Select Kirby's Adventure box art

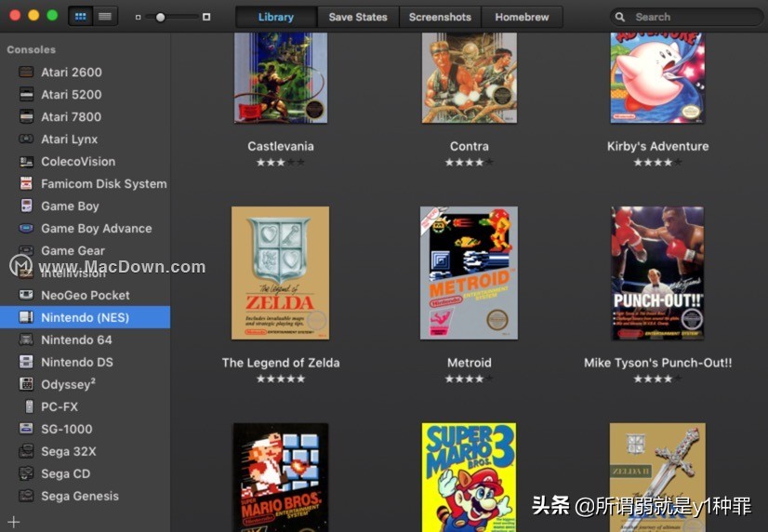[657, 78]
